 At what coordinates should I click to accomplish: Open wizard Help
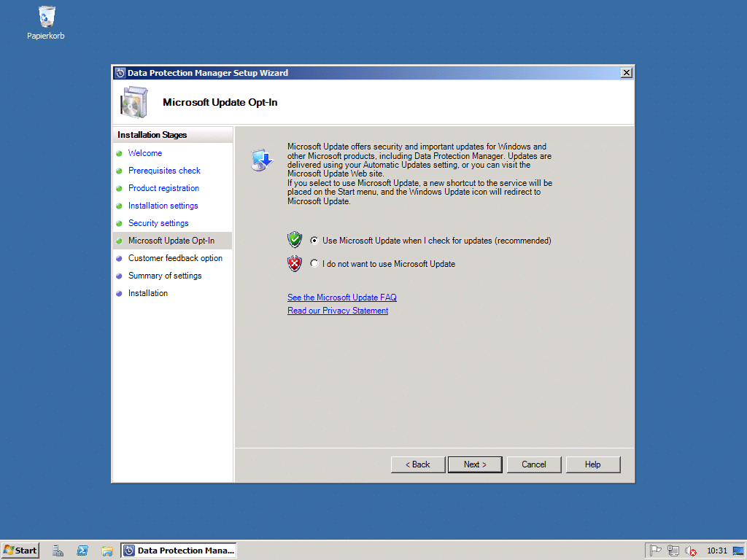click(x=593, y=464)
